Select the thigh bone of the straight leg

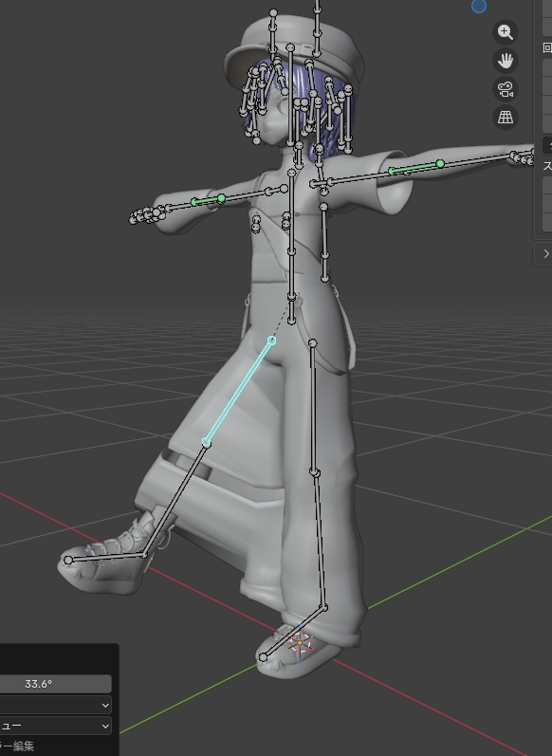(313, 408)
